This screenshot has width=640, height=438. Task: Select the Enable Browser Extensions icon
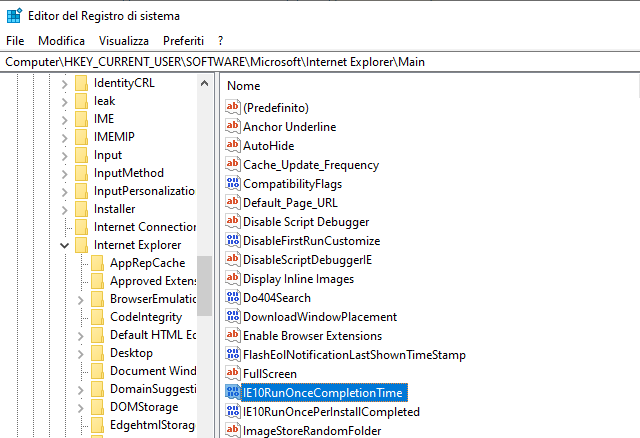(233, 335)
